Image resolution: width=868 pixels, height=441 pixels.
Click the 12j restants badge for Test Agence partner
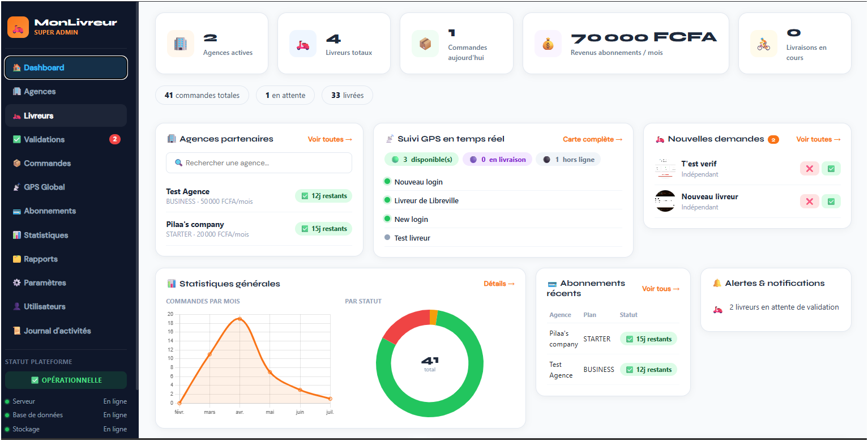[x=323, y=196]
